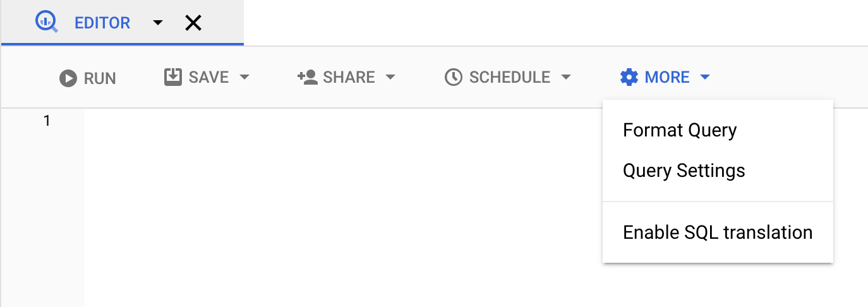The image size is (868, 307).
Task: Select Format Query from the menu
Action: pyautogui.click(x=680, y=130)
